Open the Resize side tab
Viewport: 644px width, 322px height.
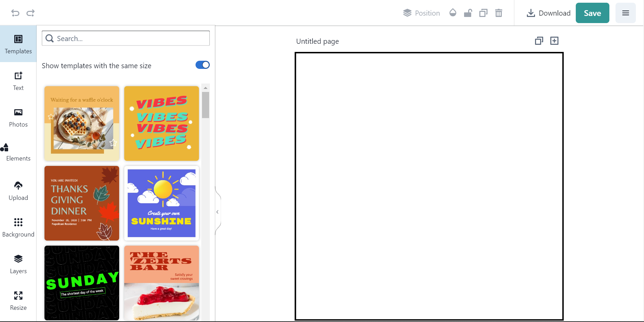[x=18, y=301]
